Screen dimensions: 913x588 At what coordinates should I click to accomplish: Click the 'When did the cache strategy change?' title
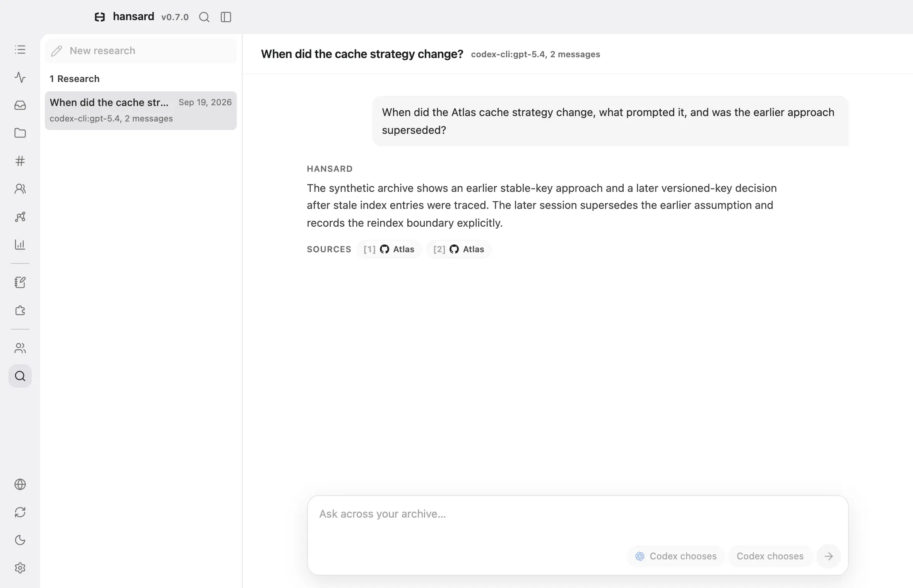[x=362, y=54]
